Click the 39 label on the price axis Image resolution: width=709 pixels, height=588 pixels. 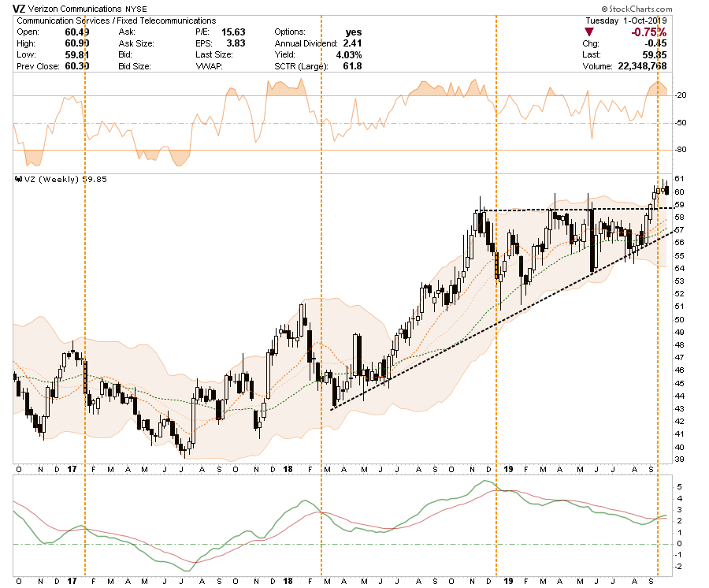click(679, 460)
